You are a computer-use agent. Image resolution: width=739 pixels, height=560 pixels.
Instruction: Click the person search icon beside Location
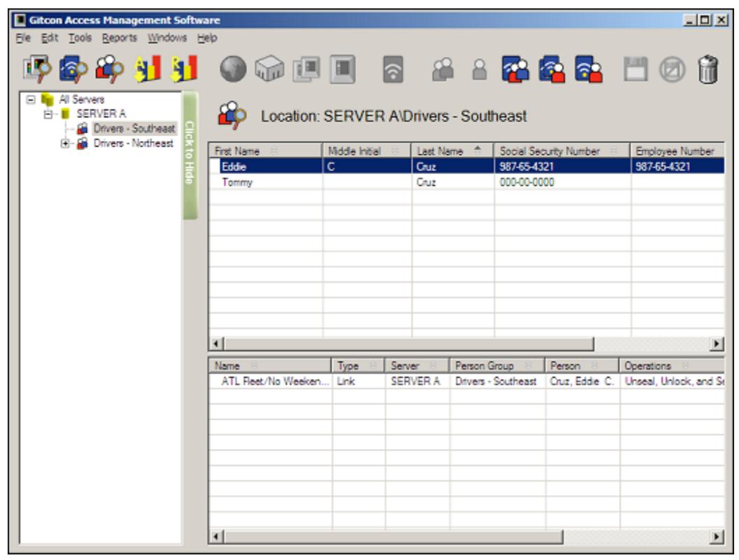click(232, 115)
